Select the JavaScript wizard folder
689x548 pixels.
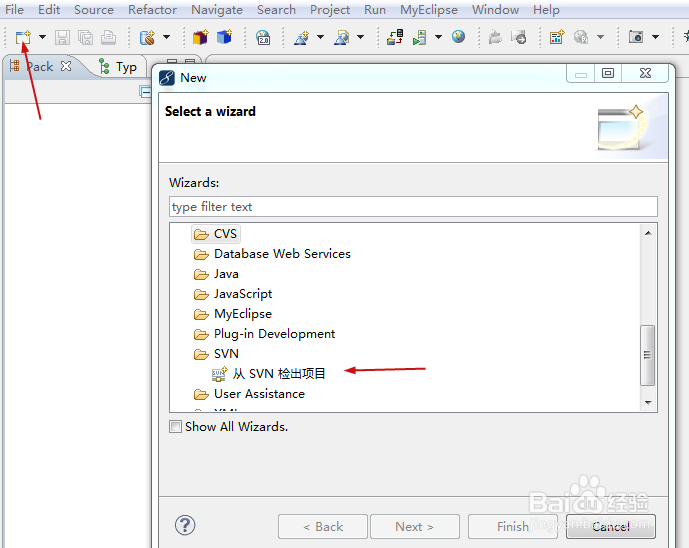233,294
